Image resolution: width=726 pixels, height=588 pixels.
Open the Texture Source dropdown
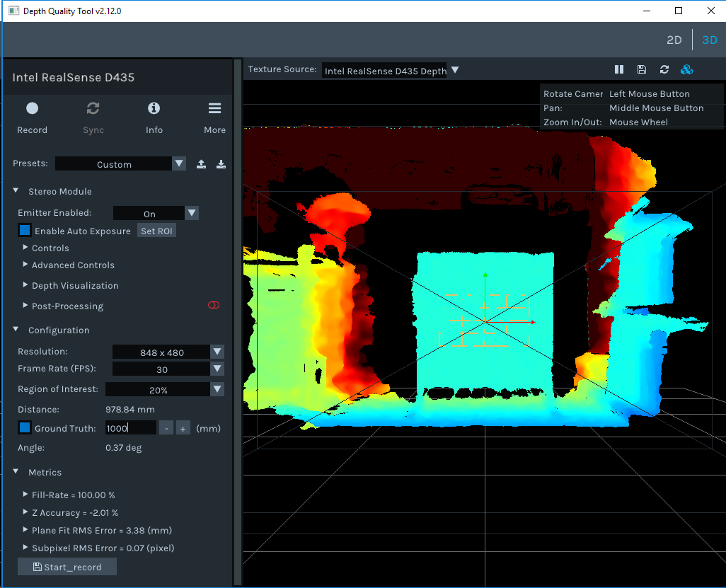[x=391, y=70]
